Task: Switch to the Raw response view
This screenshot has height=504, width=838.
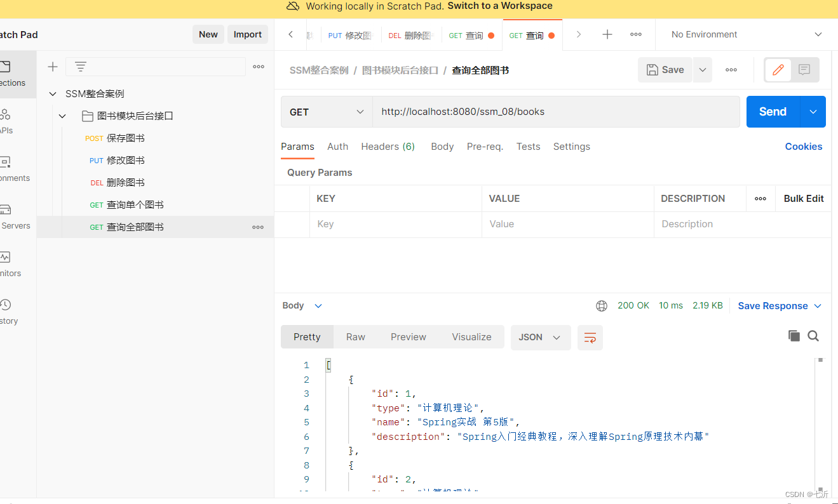Action: [355, 336]
